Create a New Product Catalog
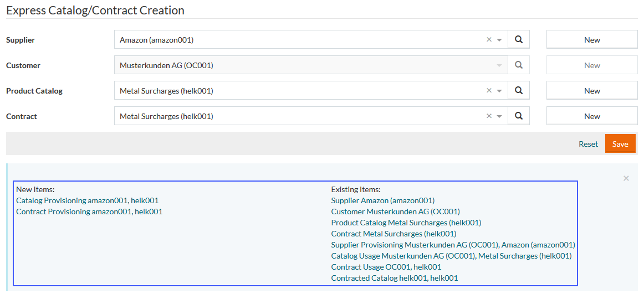The height and width of the screenshot is (294, 644). click(x=592, y=91)
